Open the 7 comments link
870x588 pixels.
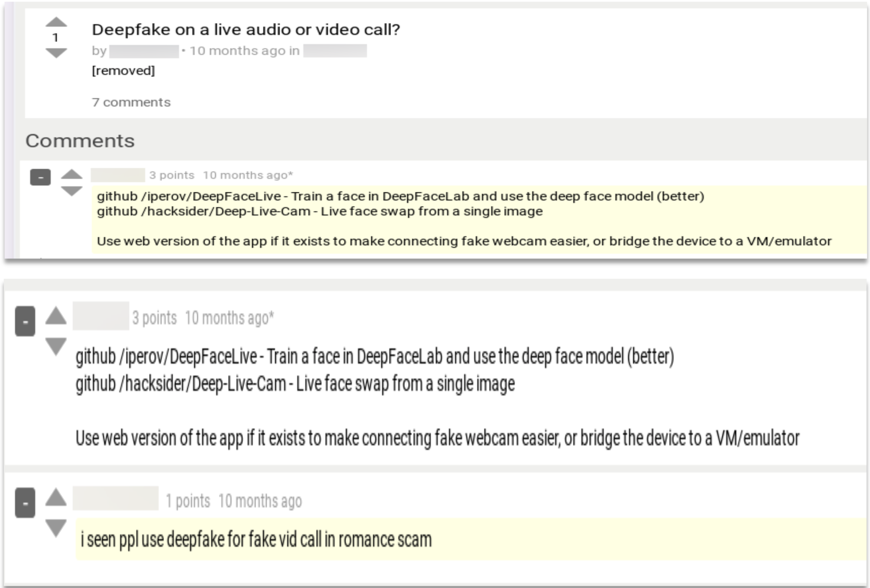click(x=131, y=102)
